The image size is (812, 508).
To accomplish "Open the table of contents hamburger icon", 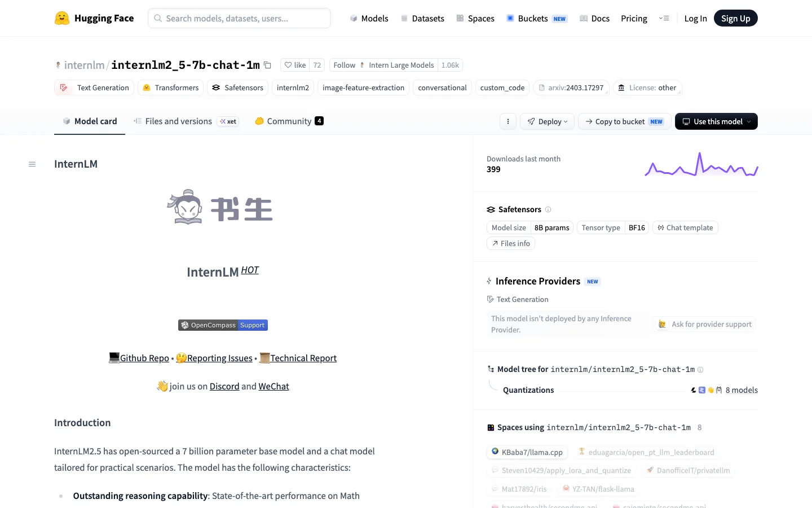I will point(32,164).
